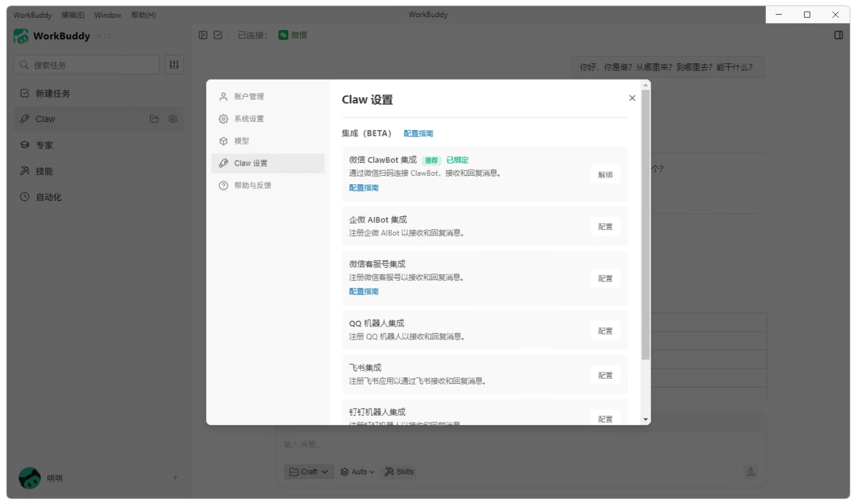Open 配置指南 link beside 集成 (BETA)
This screenshot has width=854, height=504.
(x=418, y=134)
